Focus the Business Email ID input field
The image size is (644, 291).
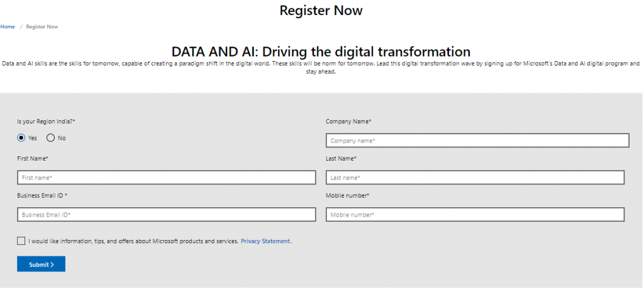(x=166, y=214)
